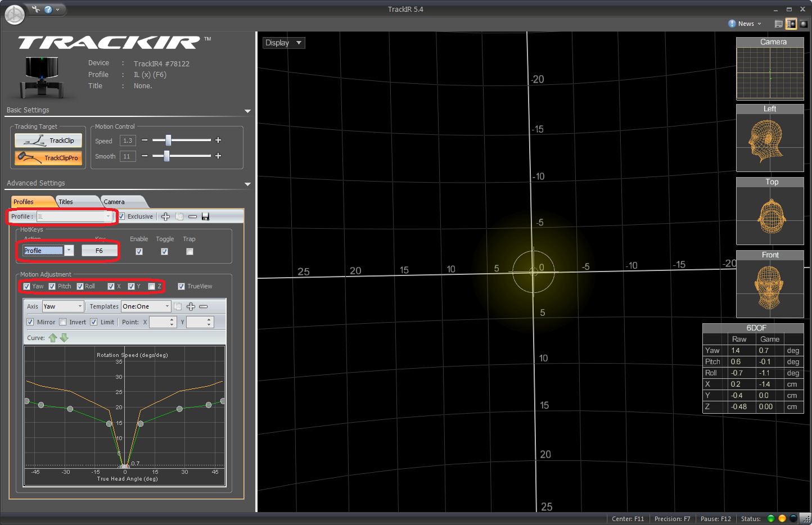Image resolution: width=812 pixels, height=525 pixels.
Task: Toggle the TrueView checkbox
Action: [x=181, y=286]
